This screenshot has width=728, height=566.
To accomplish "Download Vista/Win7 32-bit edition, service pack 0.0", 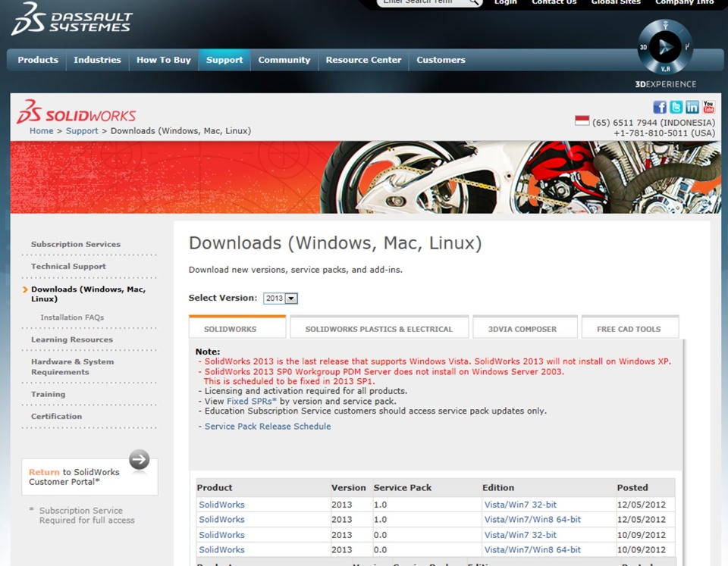I will (x=520, y=535).
